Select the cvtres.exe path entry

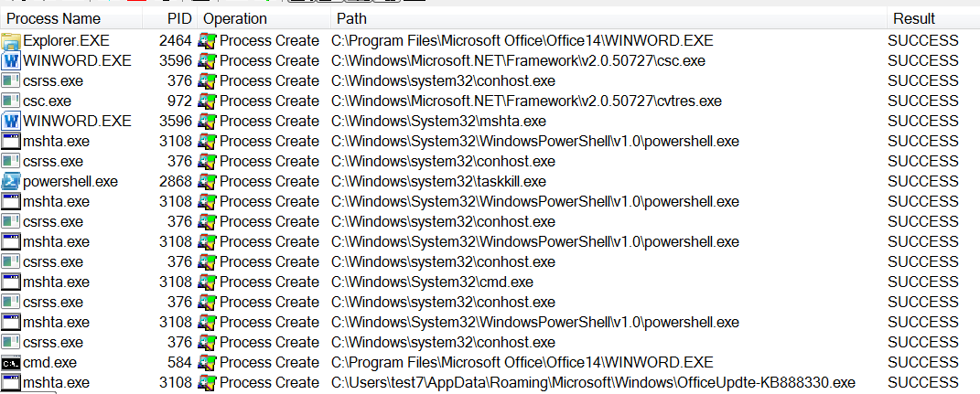[526, 101]
